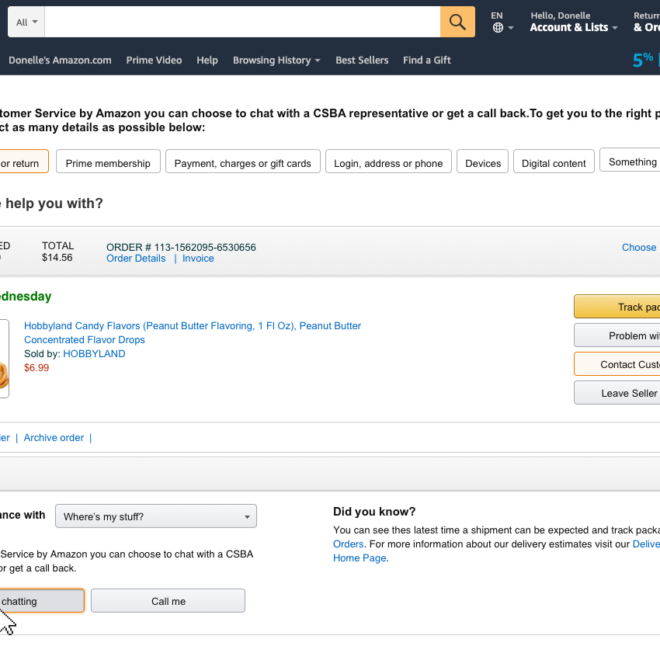This screenshot has width=660, height=660.
Task: Open the Home Page link in Did you know
Action: (x=360, y=558)
